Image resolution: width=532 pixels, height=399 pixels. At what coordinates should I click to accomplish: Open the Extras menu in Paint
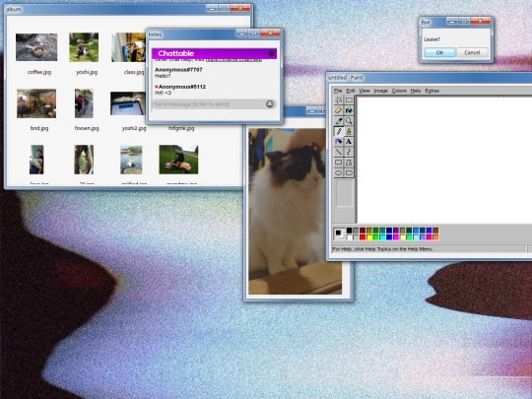tap(432, 91)
